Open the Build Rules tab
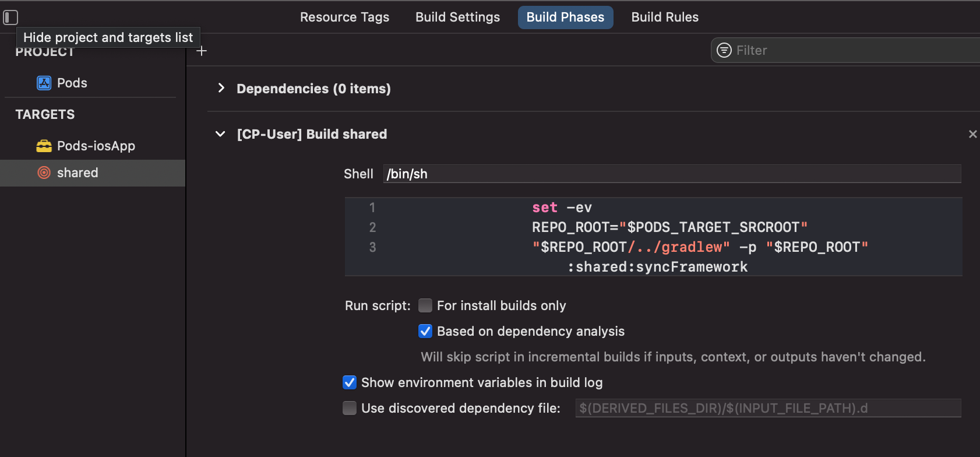This screenshot has width=980, height=457. (x=665, y=17)
